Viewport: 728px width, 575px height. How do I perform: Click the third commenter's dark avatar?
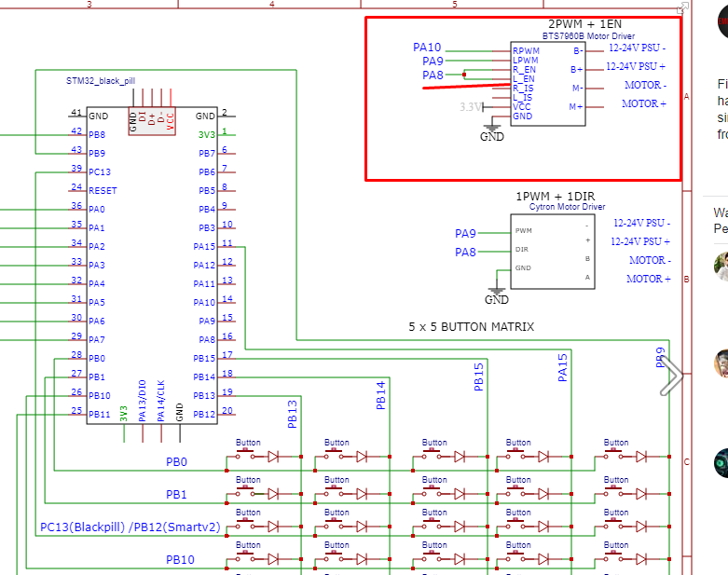(721, 460)
